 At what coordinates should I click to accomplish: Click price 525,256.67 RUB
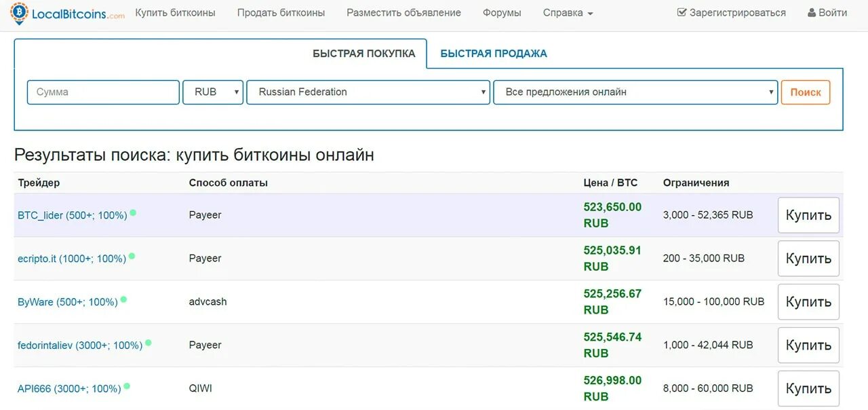[x=612, y=302]
